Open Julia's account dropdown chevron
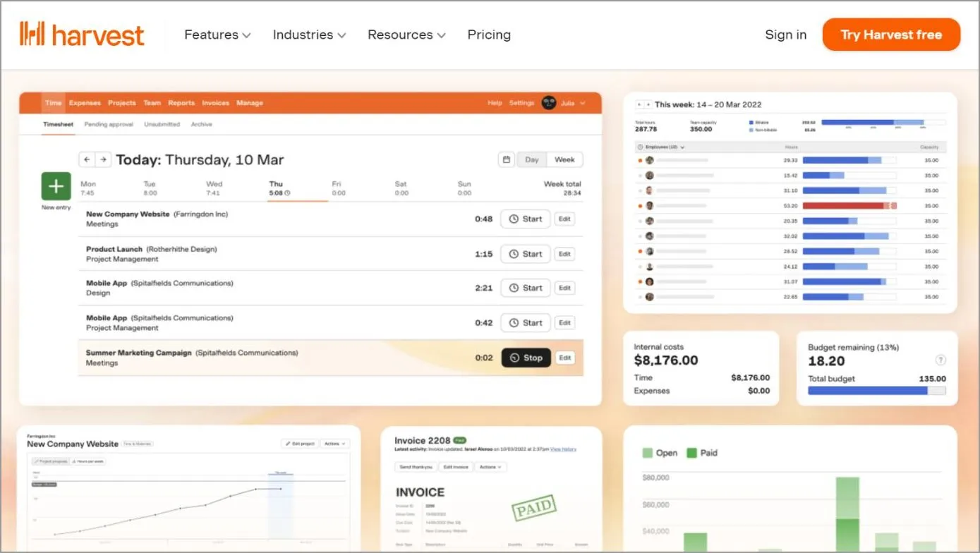The width and height of the screenshot is (980, 553). pyautogui.click(x=583, y=103)
